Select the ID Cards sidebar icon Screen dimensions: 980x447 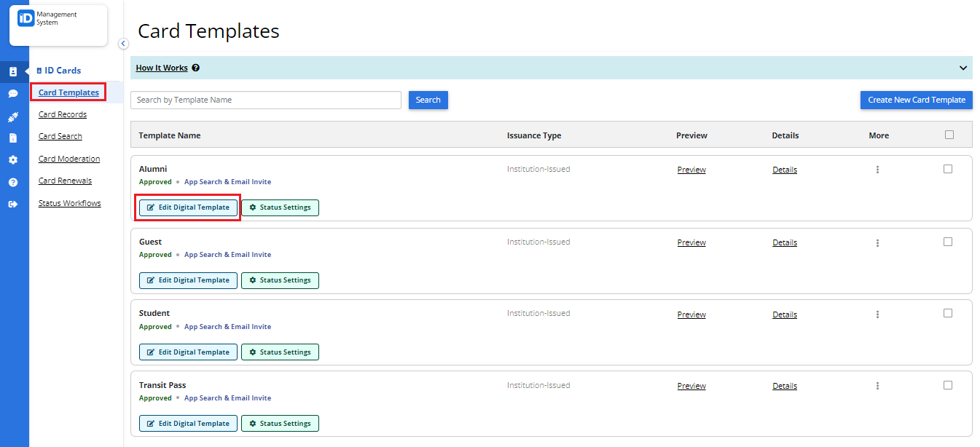pos(13,71)
